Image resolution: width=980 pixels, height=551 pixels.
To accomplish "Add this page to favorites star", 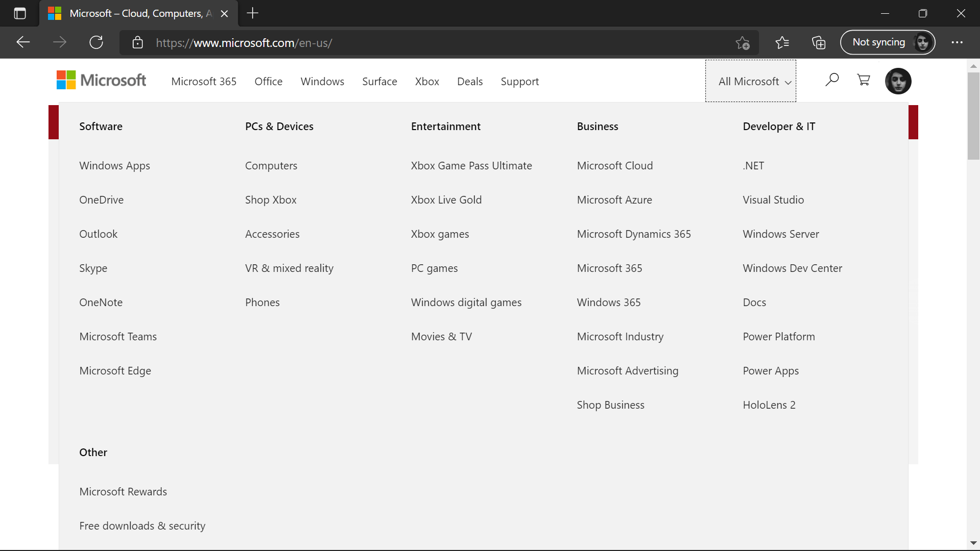I will point(743,43).
